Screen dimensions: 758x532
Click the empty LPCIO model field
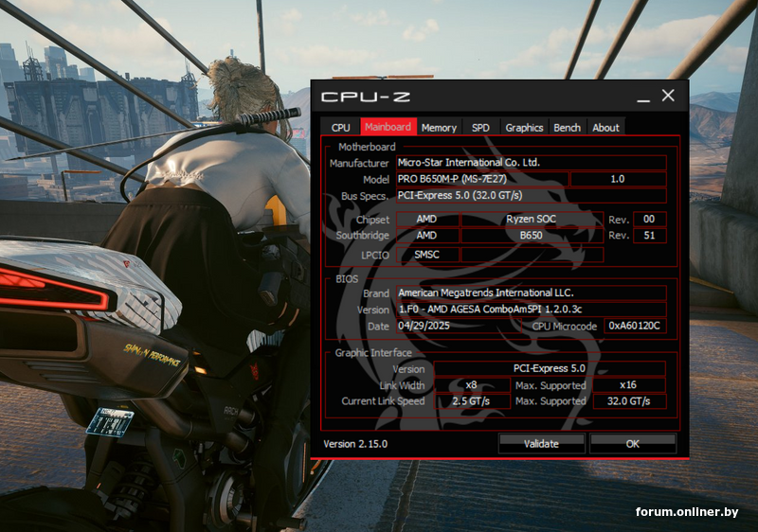(532, 255)
